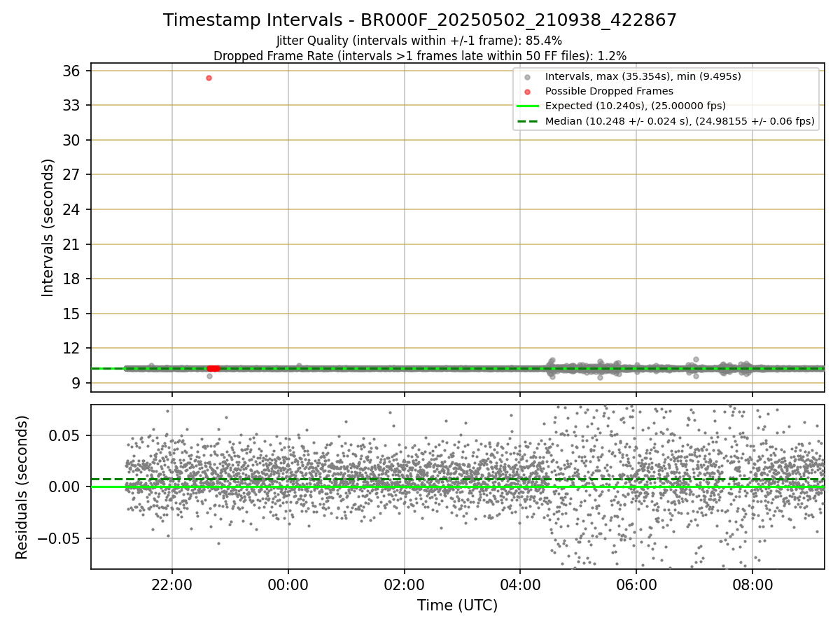
Task: Click the legend entry 'Median (10.248 +/- 0.024 s)'
Action: click(680, 121)
